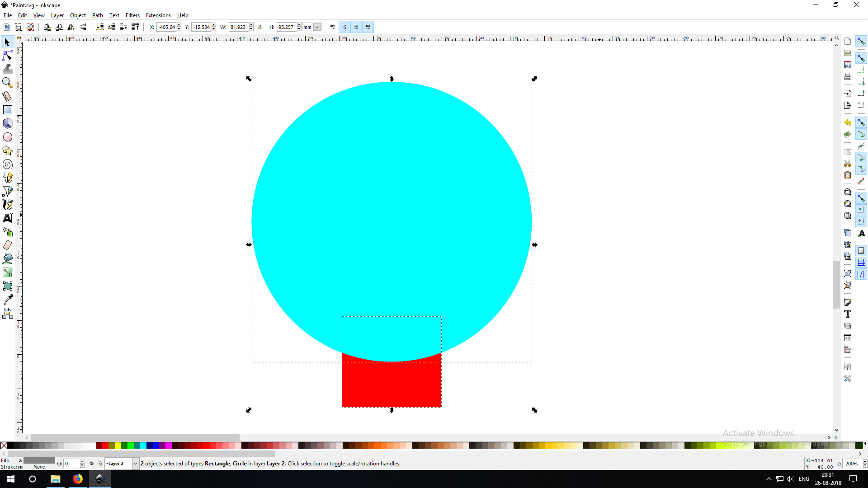
Task: Open the File menu
Action: coord(8,15)
